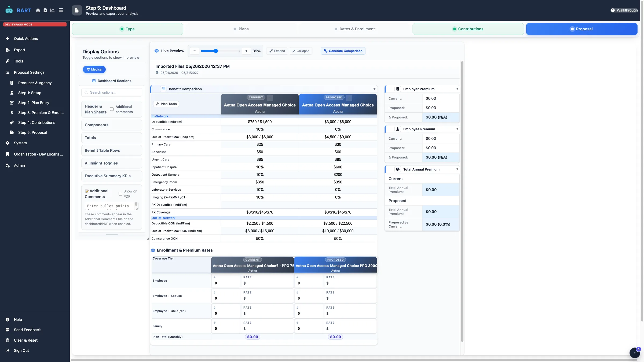Check the Additional comments checkbox
The width and height of the screenshot is (644, 362).
coord(112,109)
